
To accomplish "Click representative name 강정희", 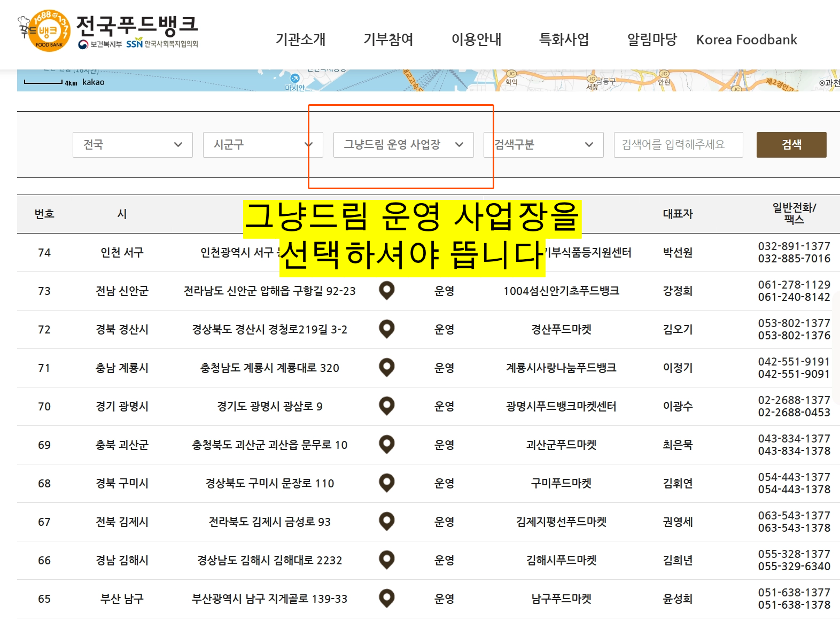I will 678,291.
